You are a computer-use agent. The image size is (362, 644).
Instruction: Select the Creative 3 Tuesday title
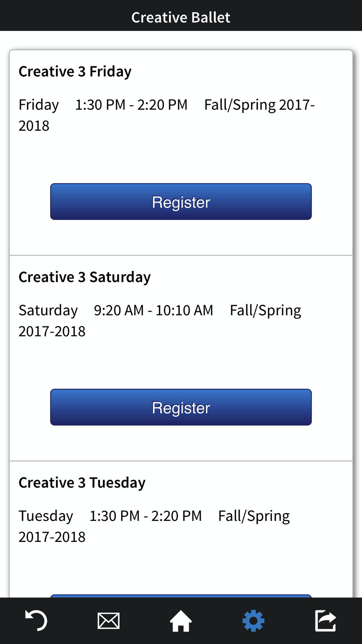[x=82, y=483]
